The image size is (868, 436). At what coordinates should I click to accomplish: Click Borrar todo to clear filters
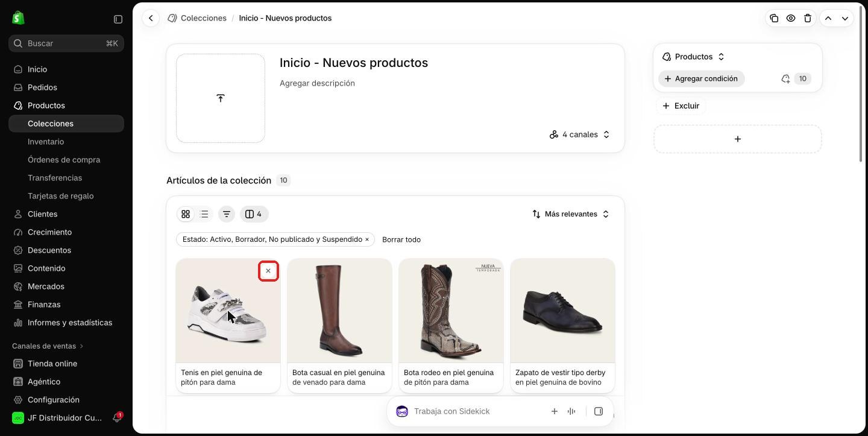point(401,239)
